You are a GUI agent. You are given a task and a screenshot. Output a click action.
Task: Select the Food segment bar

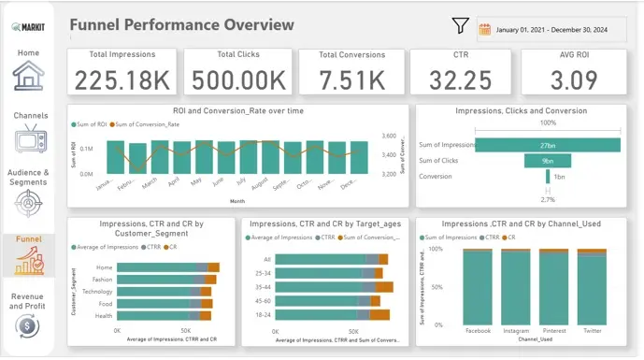click(165, 304)
